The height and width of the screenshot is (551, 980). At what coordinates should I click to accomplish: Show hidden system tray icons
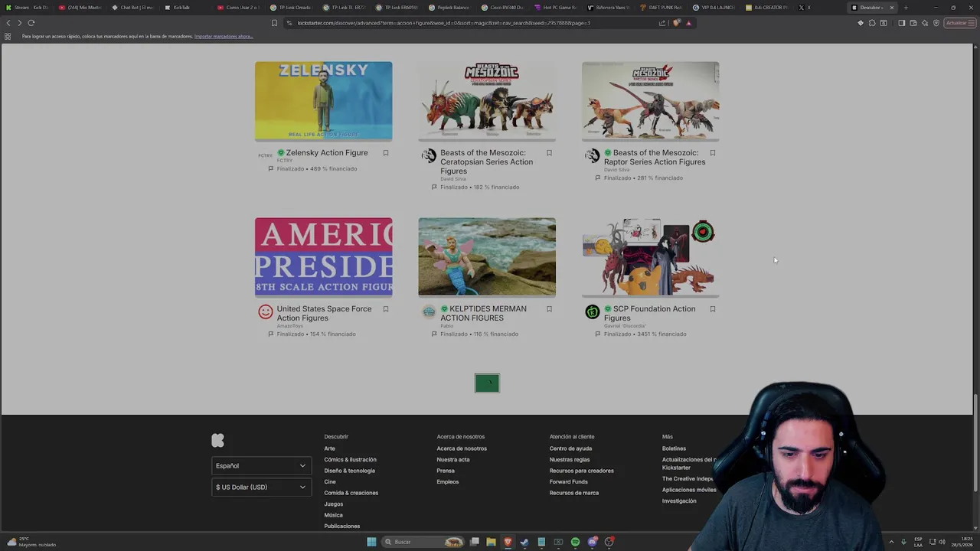(x=891, y=542)
